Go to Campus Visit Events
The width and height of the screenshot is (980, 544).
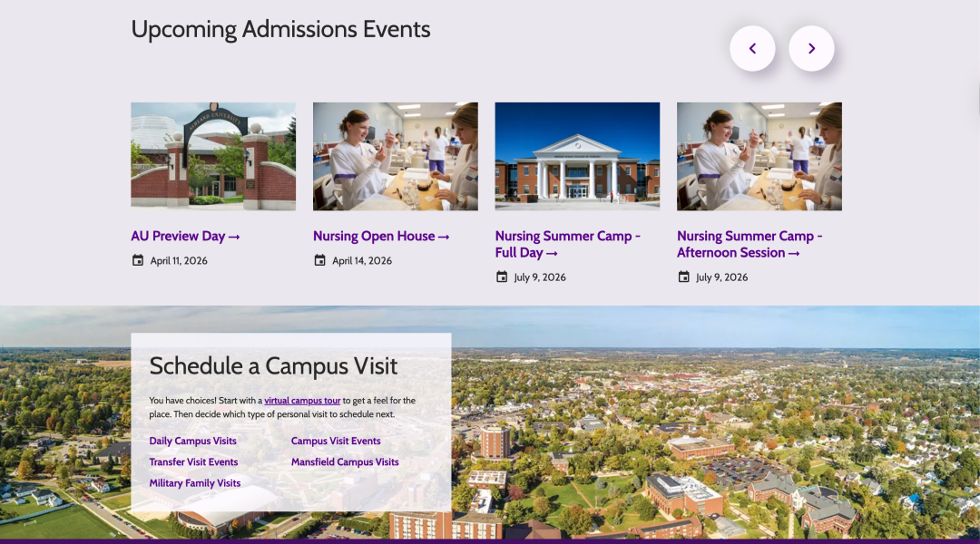click(x=336, y=442)
